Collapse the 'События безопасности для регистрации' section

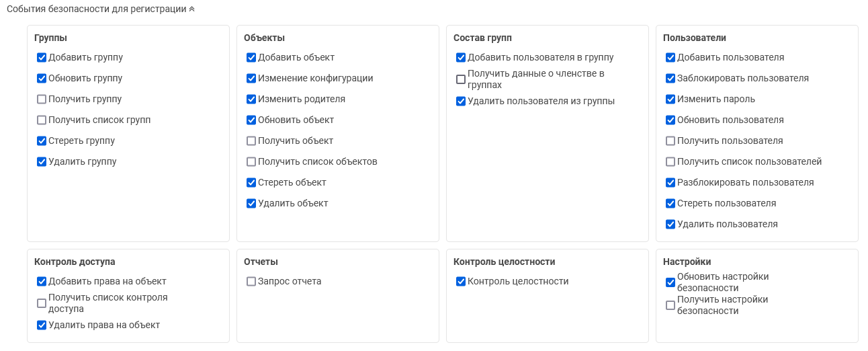coord(191,9)
